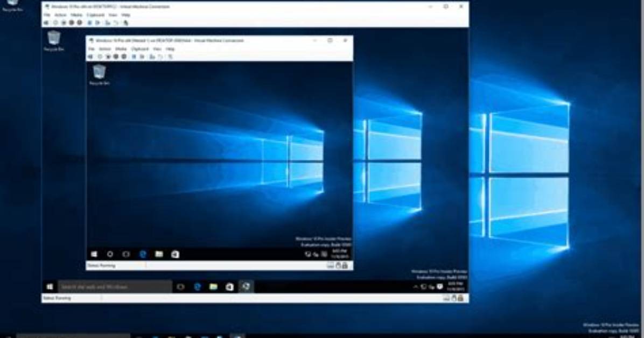The image size is (644, 338).
Task: Launch Edge from outer VM taskbar
Action: 197,287
